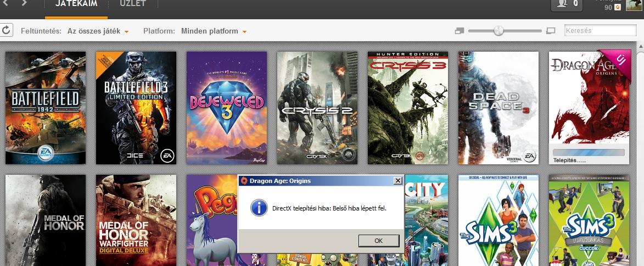644x266 pixels.
Task: Select The Sims 3 cover
Action: tap(498, 220)
